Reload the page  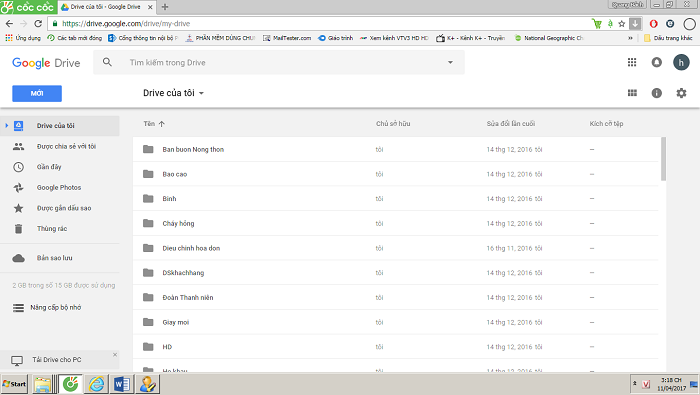pyautogui.click(x=38, y=24)
